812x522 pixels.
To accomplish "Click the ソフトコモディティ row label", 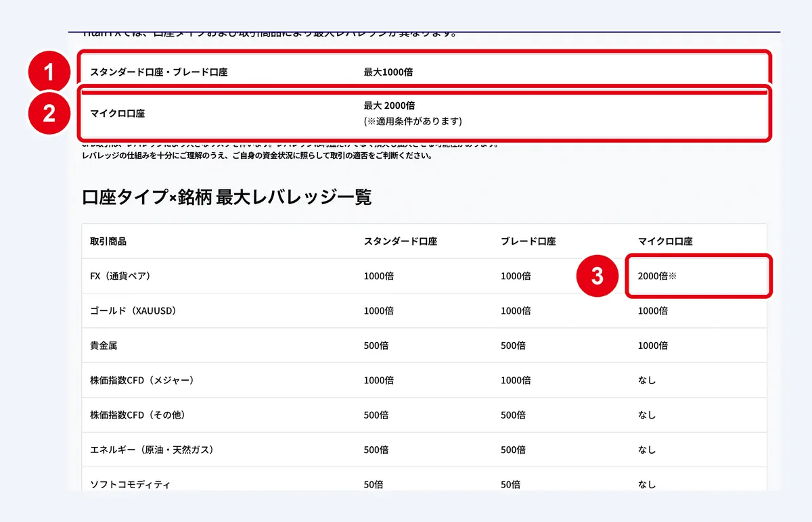I will [131, 484].
